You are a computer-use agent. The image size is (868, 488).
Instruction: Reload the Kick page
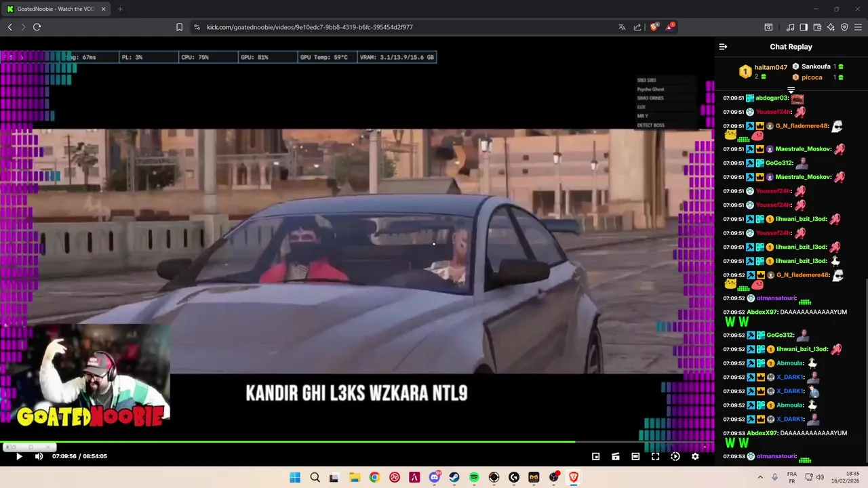click(x=37, y=27)
